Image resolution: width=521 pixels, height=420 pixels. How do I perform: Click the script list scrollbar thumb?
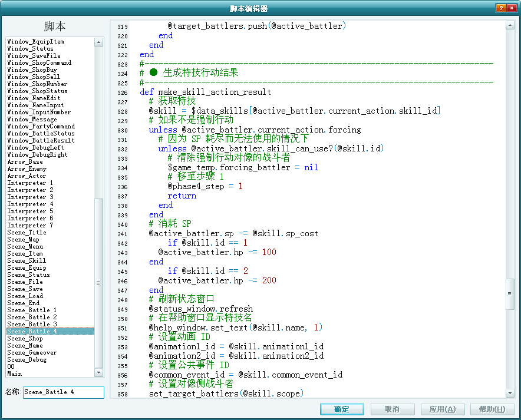tap(98, 283)
